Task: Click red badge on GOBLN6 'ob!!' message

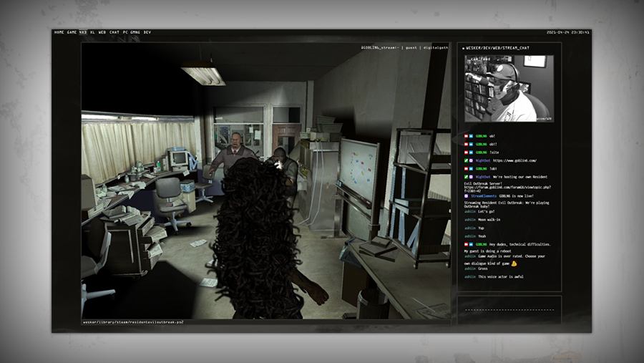Action: click(x=466, y=145)
